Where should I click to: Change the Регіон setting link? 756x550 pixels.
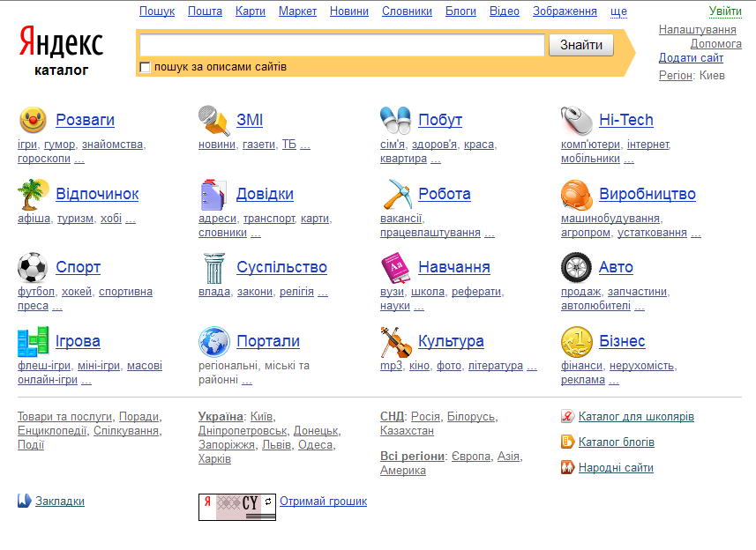coord(676,76)
